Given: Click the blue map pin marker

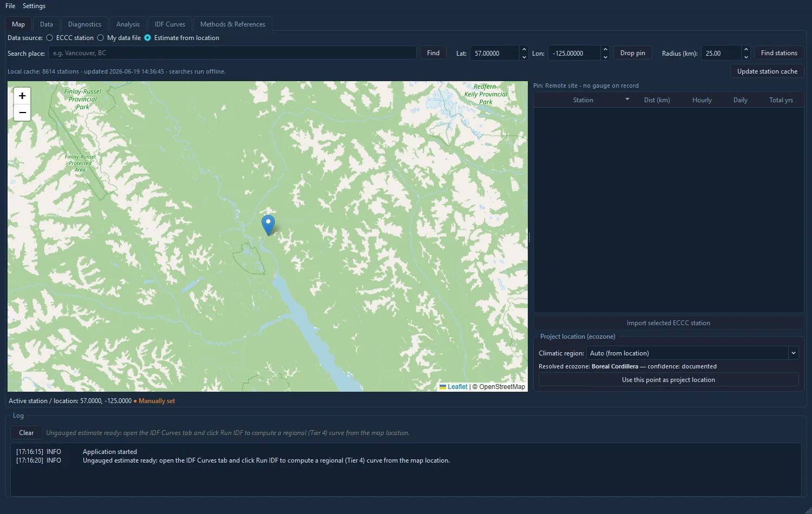Looking at the screenshot, I should (x=268, y=225).
